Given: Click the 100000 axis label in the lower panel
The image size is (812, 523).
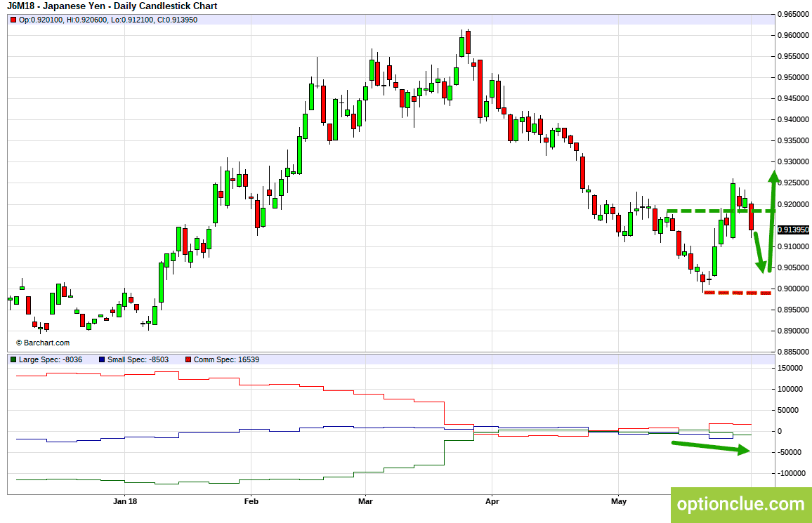Looking at the screenshot, I should (x=790, y=389).
